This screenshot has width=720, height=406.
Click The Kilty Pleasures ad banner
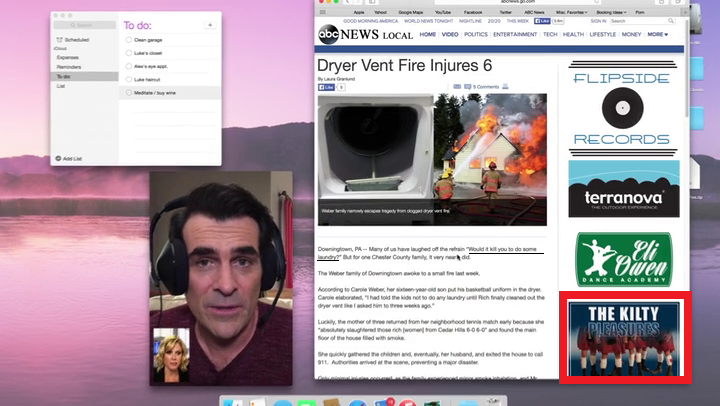tap(624, 338)
